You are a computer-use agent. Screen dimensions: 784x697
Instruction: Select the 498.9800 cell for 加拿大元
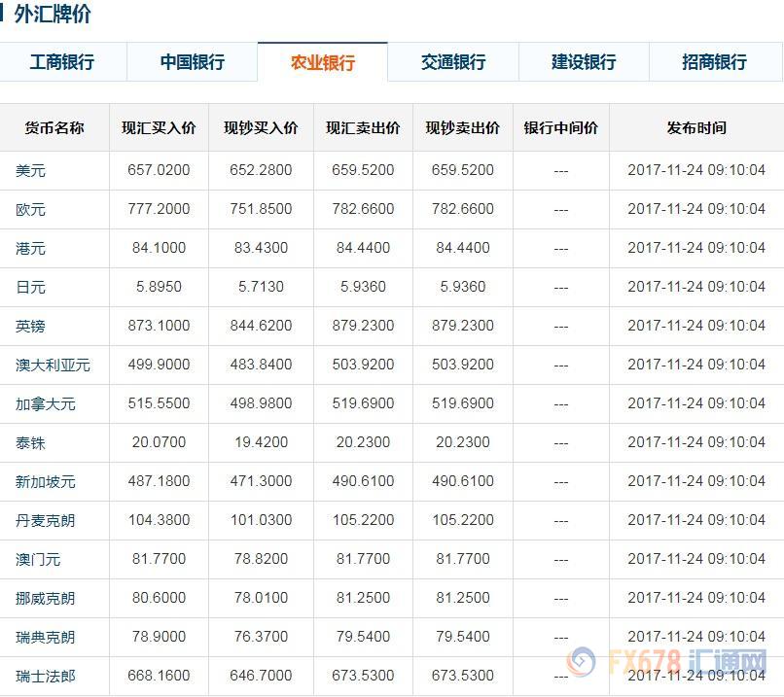(x=261, y=403)
